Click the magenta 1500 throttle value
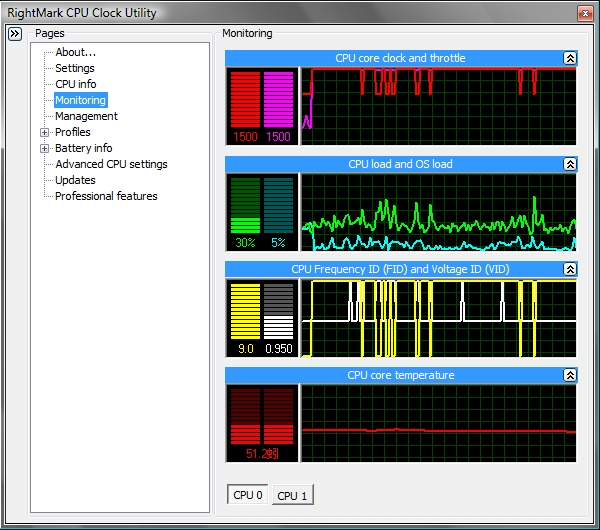 [x=278, y=137]
